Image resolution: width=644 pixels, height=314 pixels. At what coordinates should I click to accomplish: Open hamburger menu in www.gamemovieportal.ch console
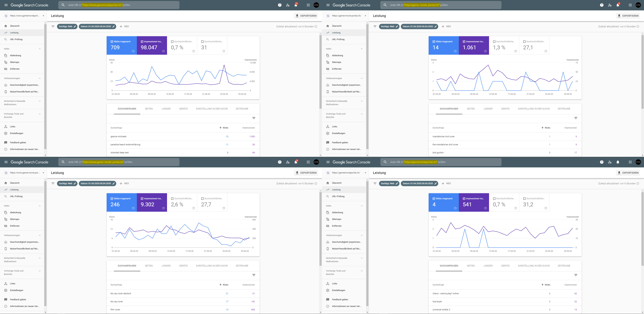click(6, 5)
